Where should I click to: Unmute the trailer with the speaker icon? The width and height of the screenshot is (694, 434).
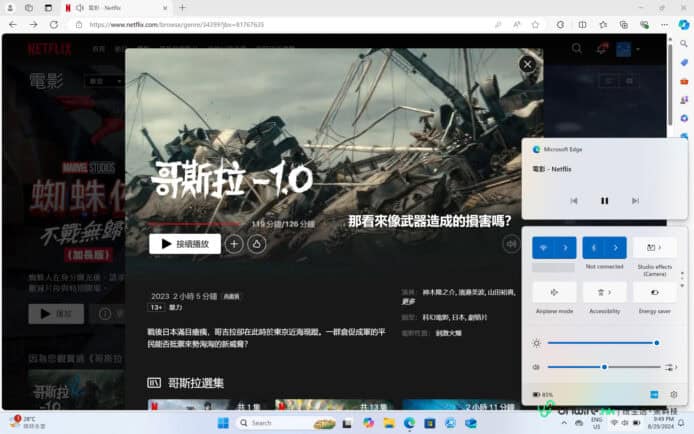click(510, 243)
